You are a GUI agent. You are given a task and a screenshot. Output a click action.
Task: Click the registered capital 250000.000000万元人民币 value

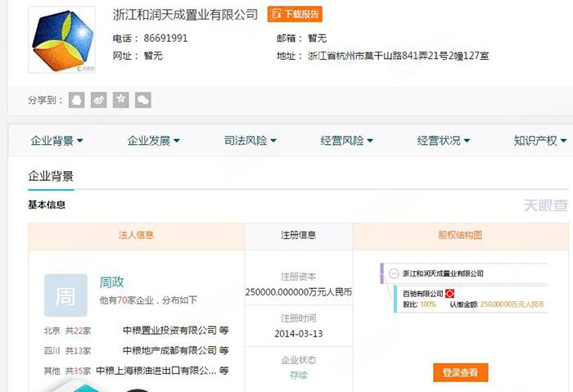click(299, 292)
